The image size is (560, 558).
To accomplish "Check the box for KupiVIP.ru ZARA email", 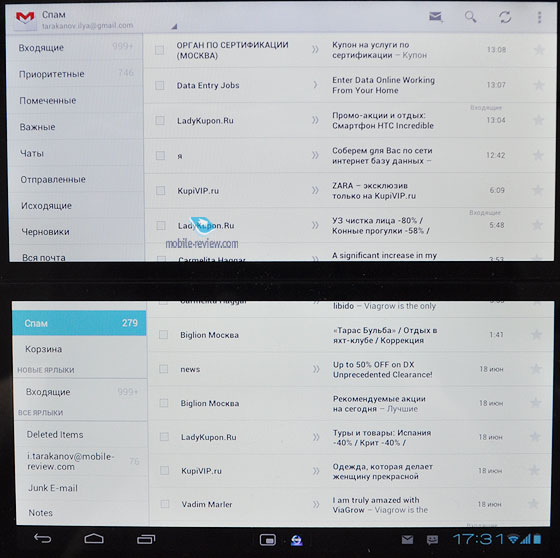I will coord(160,190).
